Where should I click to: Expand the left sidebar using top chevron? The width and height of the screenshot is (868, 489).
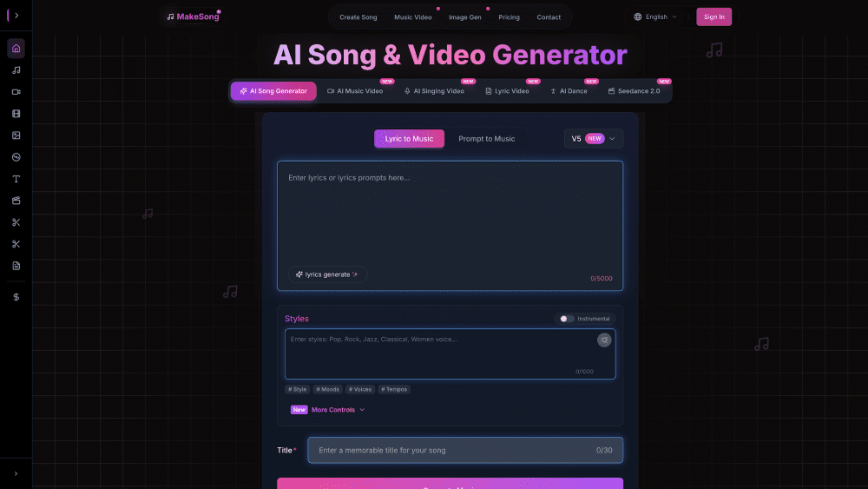coord(16,16)
